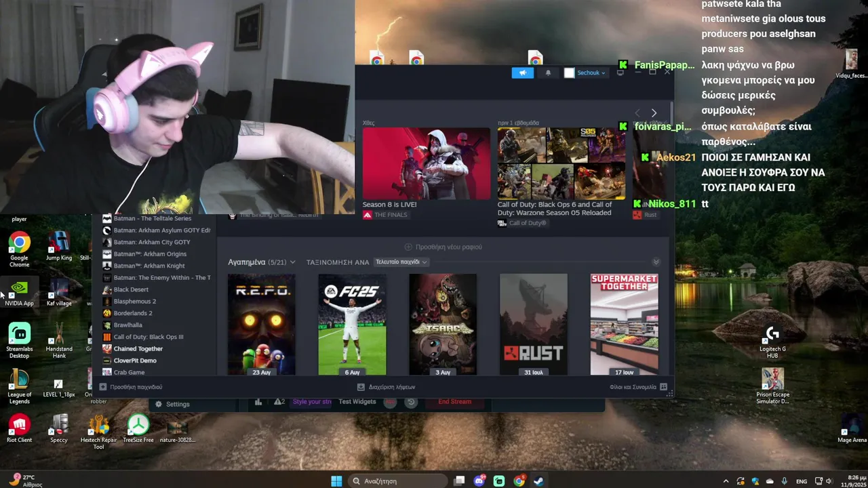The width and height of the screenshot is (868, 488).
Task: Click taskbar search box Αναζήτηση
Action: tap(397, 481)
